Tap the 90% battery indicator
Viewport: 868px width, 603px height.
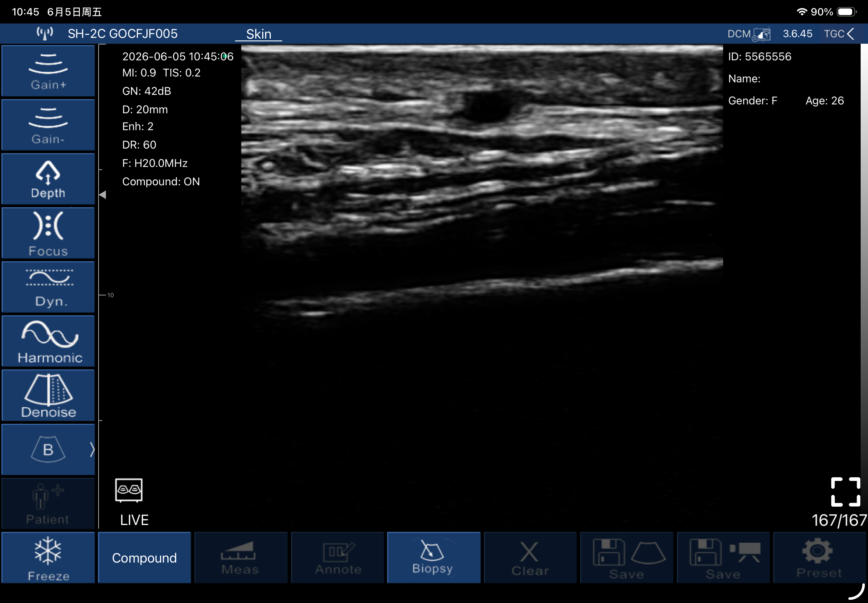(834, 12)
